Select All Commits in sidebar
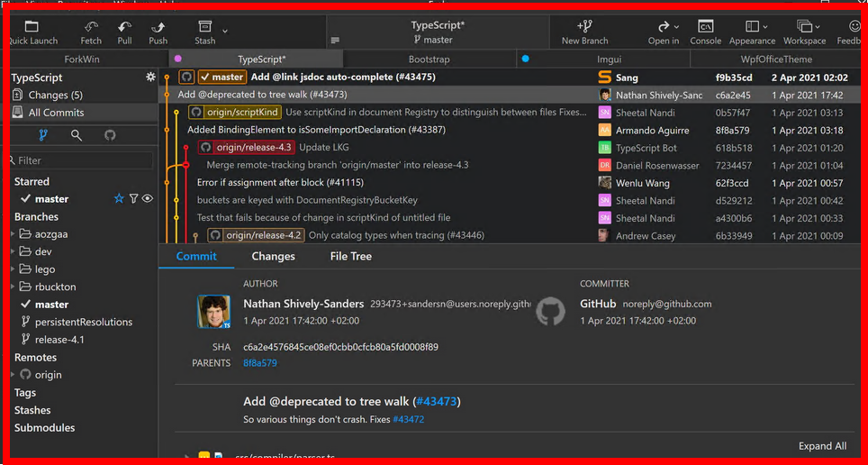This screenshot has width=868, height=465. (84, 113)
